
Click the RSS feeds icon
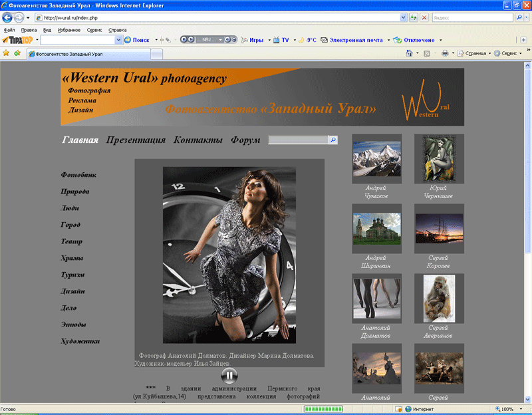coord(427,53)
